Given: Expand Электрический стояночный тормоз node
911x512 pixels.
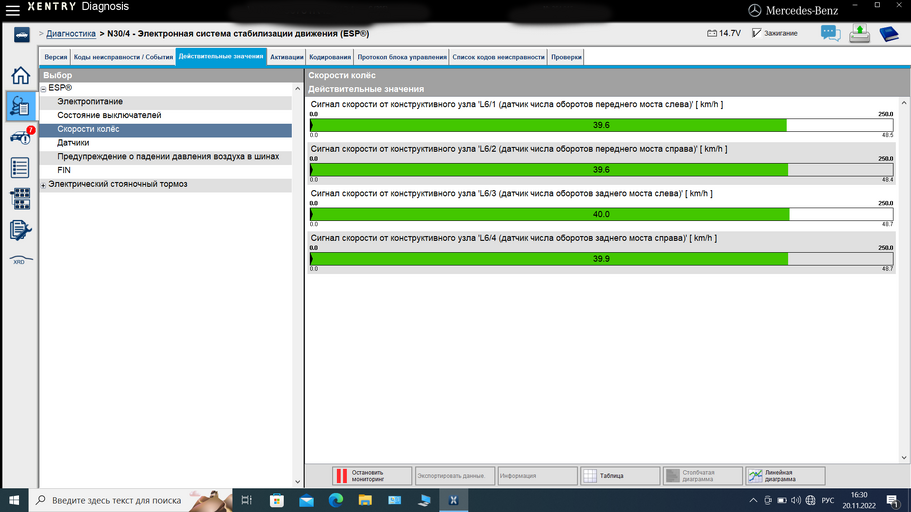Looking at the screenshot, I should tap(43, 185).
